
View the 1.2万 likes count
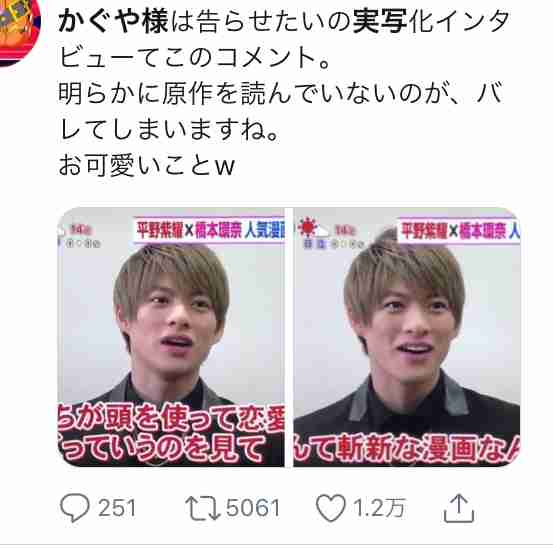(378, 508)
